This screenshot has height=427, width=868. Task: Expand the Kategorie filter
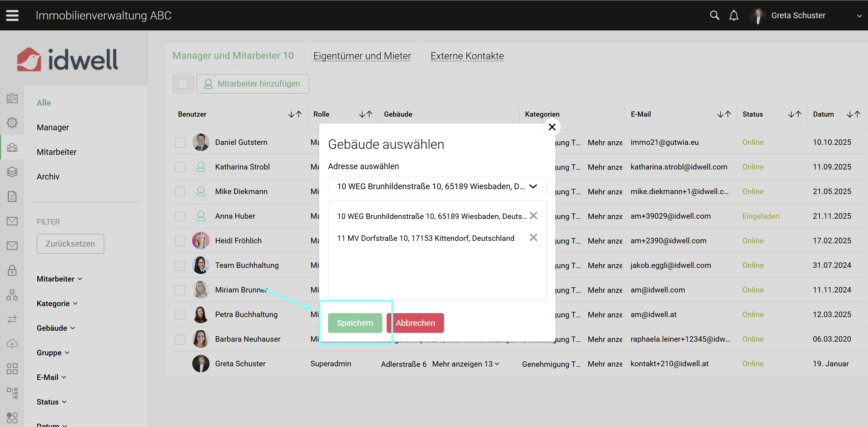57,303
